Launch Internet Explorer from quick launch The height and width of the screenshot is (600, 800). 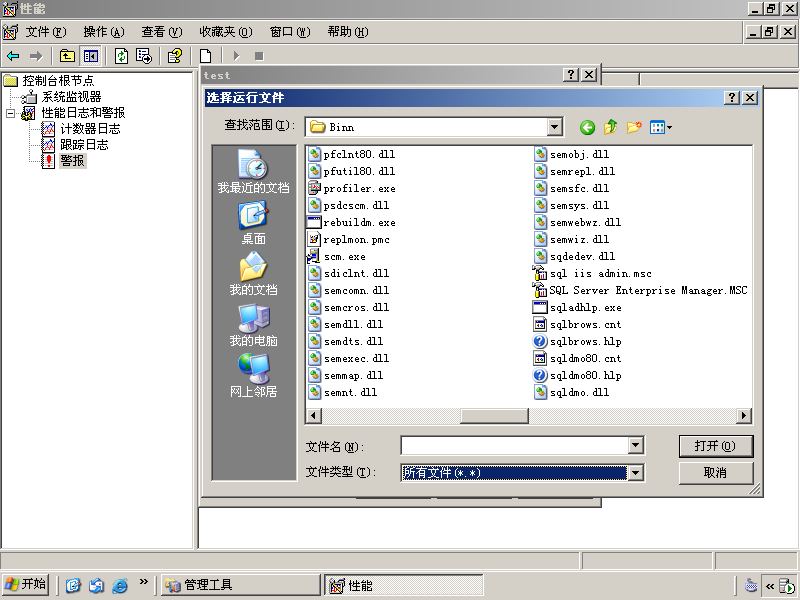[x=120, y=585]
